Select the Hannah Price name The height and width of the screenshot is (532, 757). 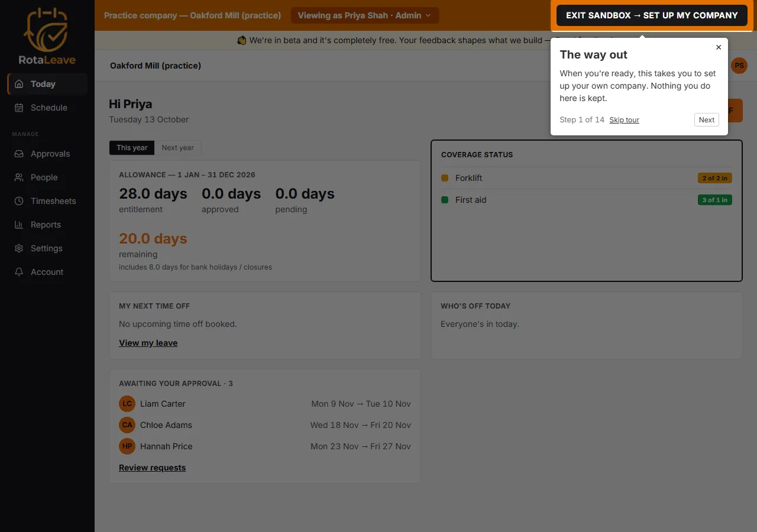(166, 446)
